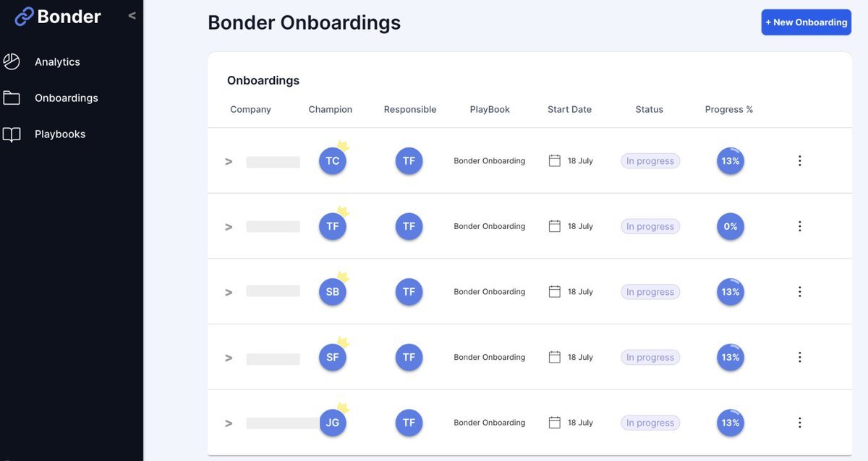Open the three-dot menu for JG row
868x461 pixels.
click(x=799, y=423)
